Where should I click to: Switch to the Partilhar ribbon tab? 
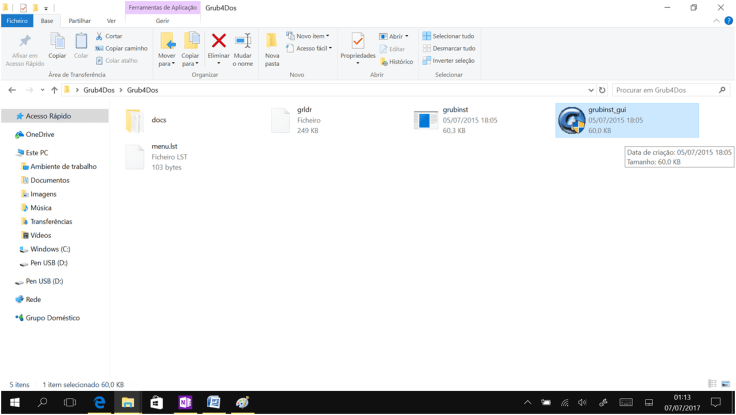79,20
